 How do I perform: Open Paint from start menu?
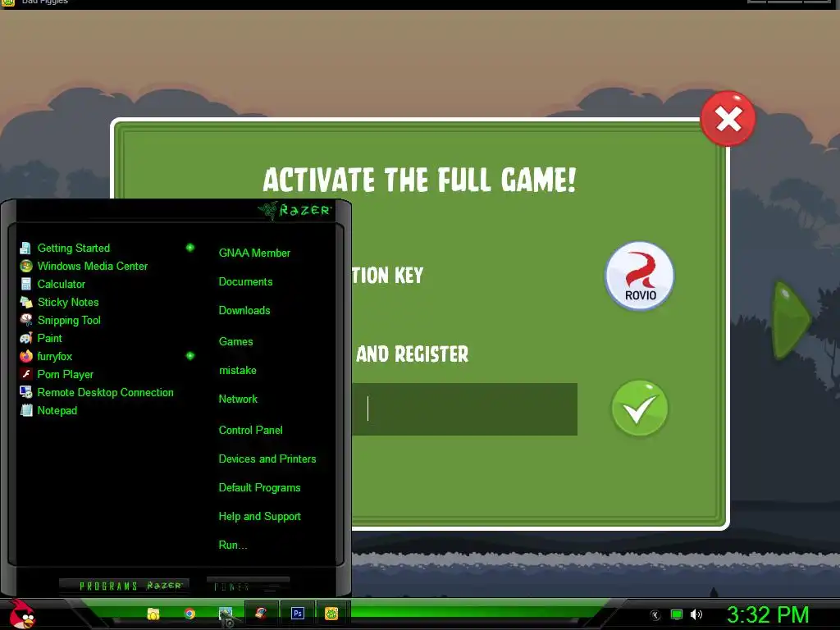coord(50,339)
